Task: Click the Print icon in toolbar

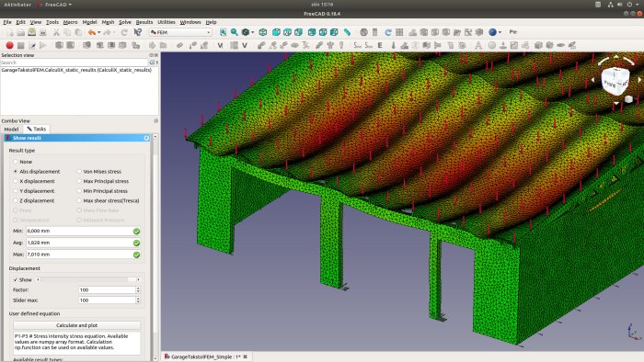Action: (x=42, y=32)
